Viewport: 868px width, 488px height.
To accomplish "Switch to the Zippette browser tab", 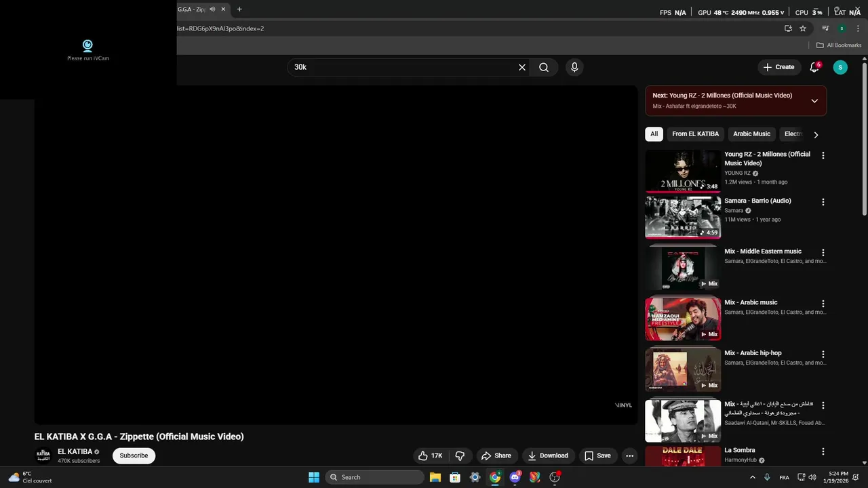I will 191,9.
